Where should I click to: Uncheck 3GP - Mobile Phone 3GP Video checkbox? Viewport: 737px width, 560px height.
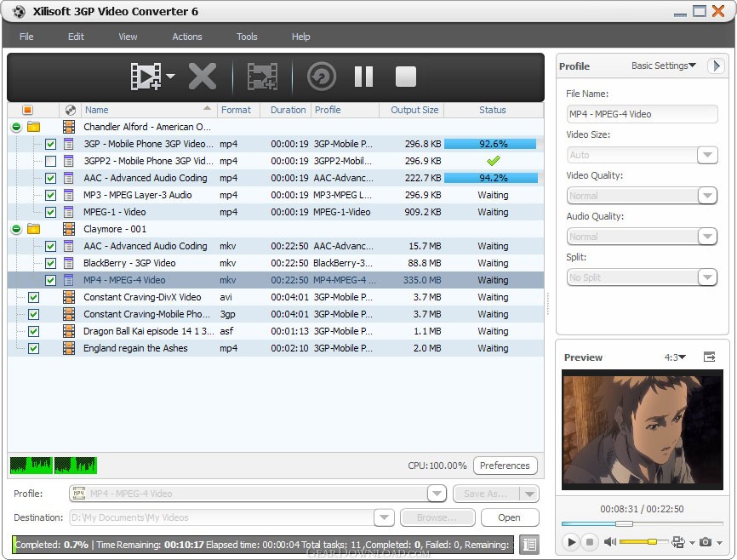[x=50, y=145]
